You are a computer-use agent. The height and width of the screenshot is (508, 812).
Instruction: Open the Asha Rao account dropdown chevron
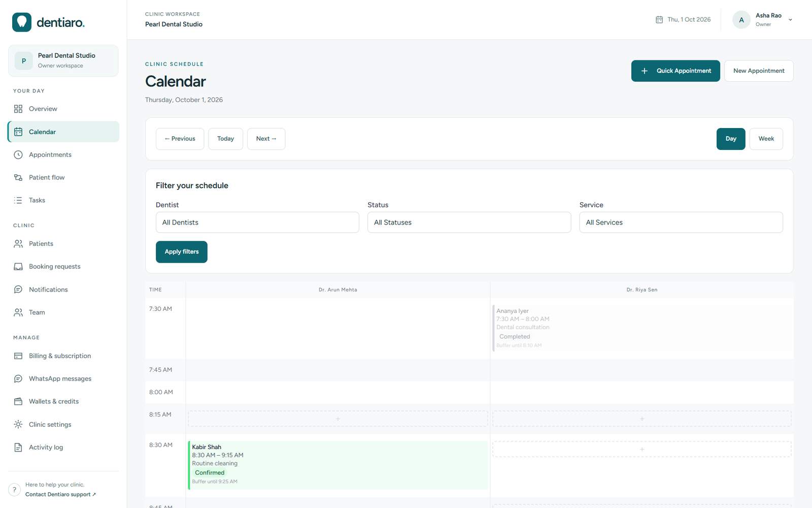(790, 20)
